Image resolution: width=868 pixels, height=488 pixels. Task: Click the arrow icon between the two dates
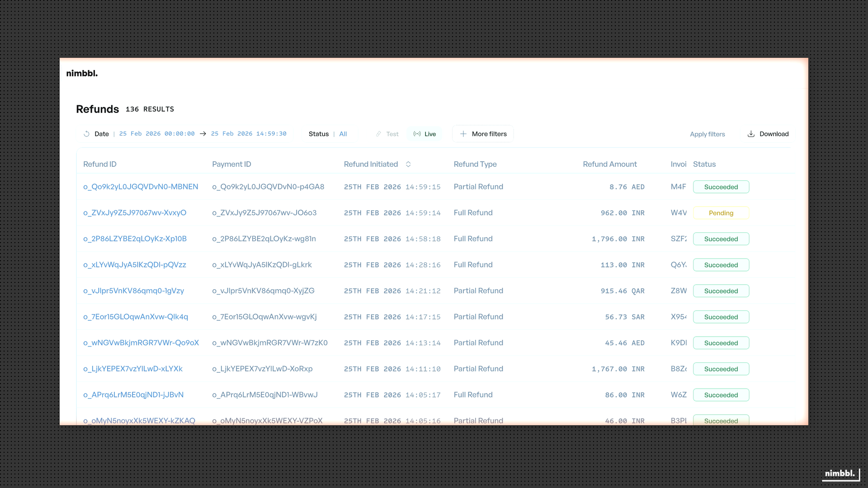203,134
